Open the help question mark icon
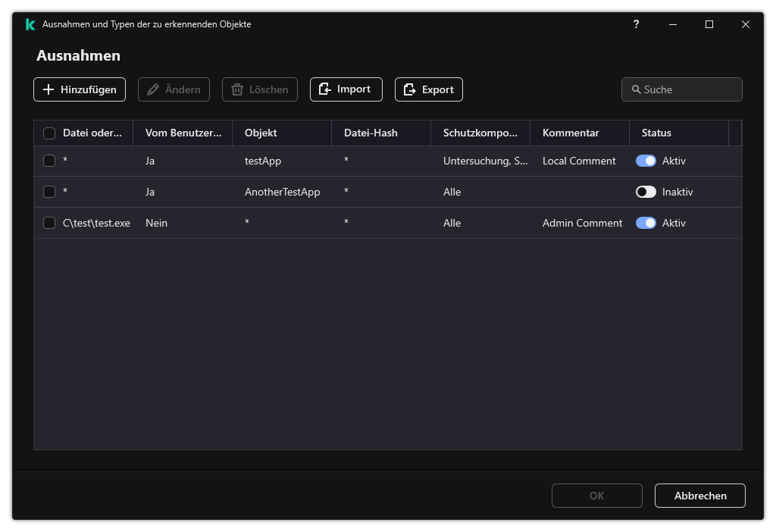The height and width of the screenshot is (532, 776). click(x=636, y=24)
